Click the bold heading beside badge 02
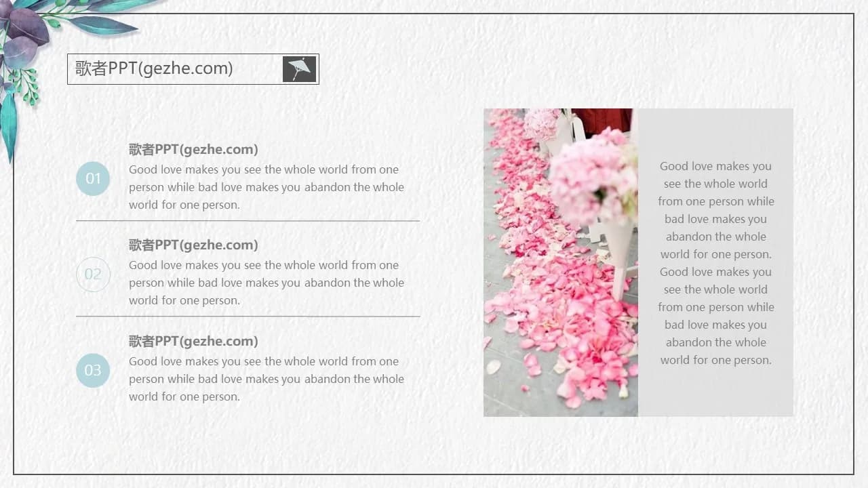Screen dimensions: 868x488 [193, 245]
